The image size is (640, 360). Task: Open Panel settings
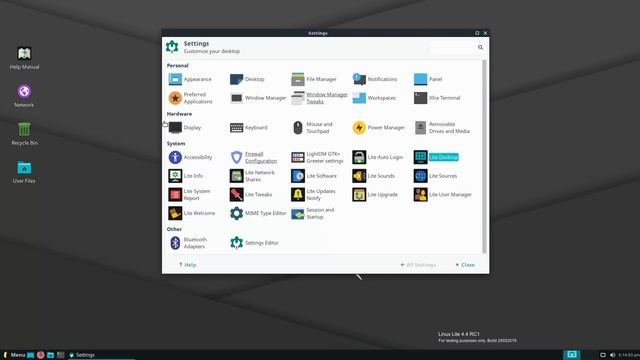(428, 79)
